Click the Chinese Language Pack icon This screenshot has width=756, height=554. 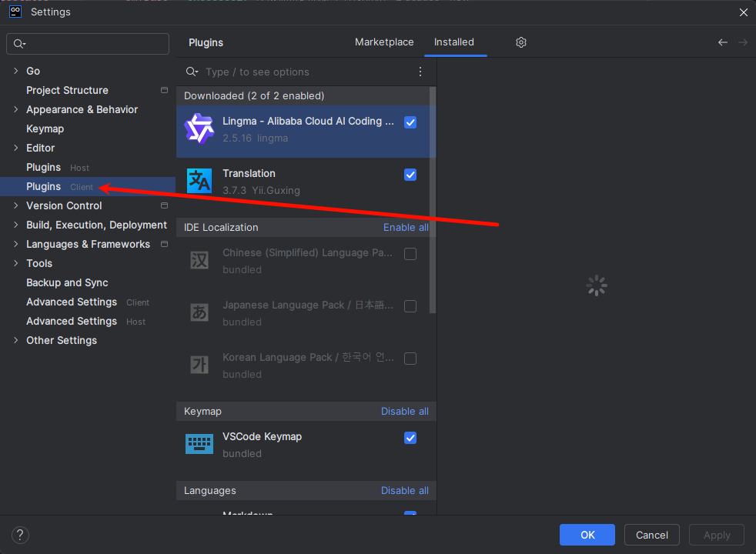coord(199,261)
